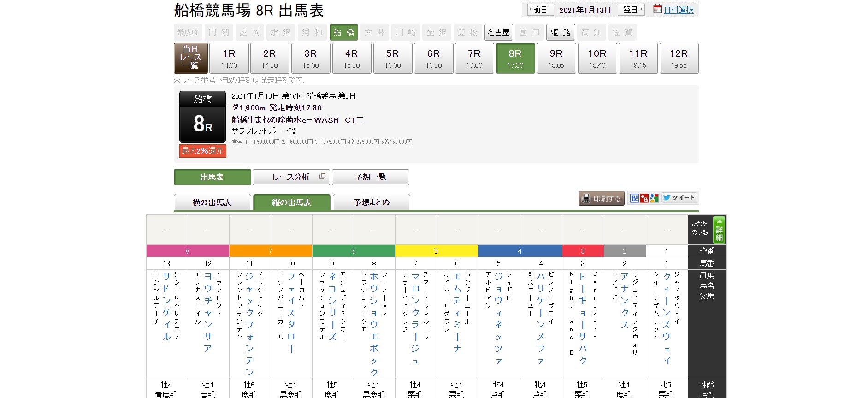Open horse name ヨウチャンサア
The width and height of the screenshot is (868, 398).
tap(208, 312)
